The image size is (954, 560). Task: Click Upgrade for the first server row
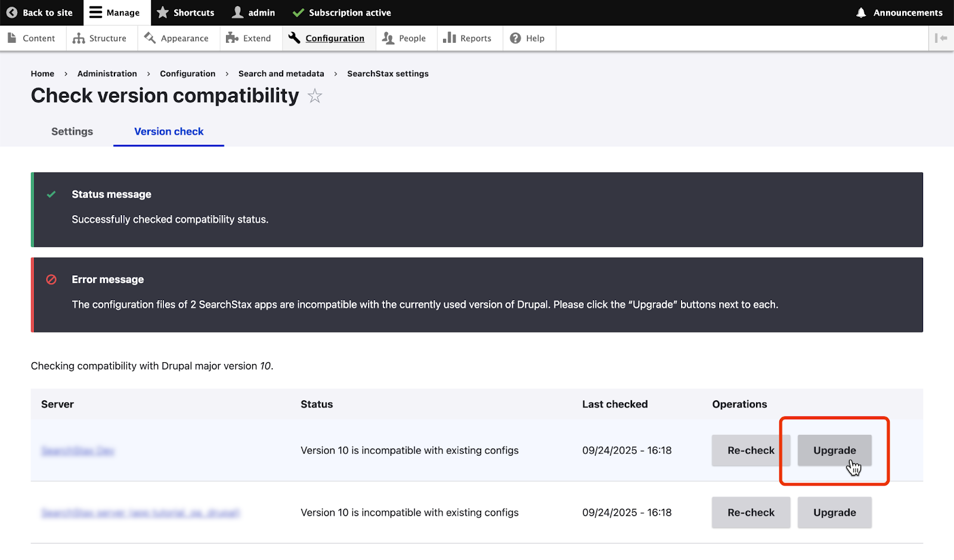pos(835,450)
